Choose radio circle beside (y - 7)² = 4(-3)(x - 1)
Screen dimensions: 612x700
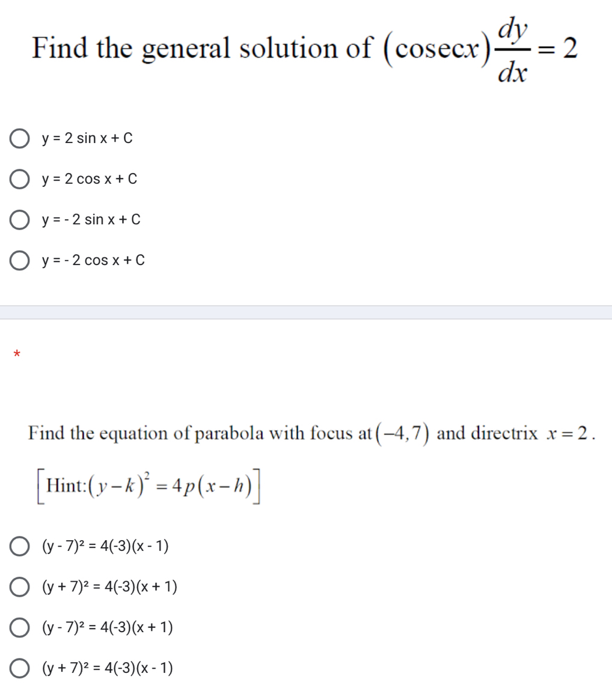tap(20, 547)
